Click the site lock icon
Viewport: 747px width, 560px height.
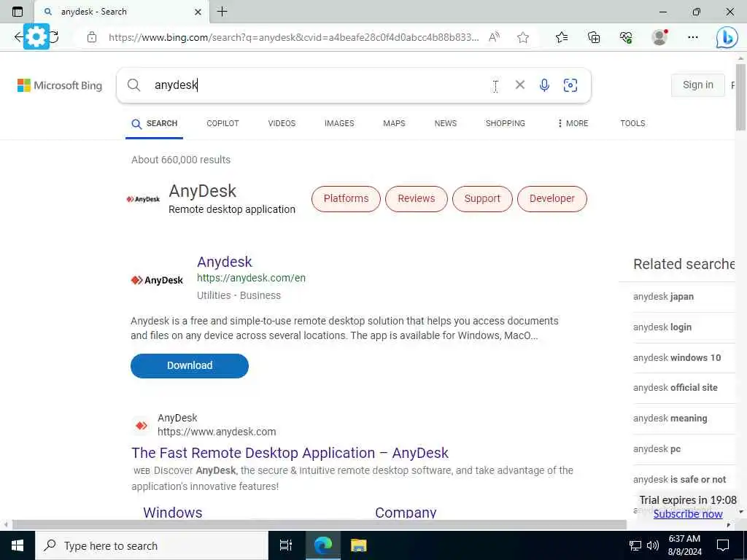click(x=92, y=37)
